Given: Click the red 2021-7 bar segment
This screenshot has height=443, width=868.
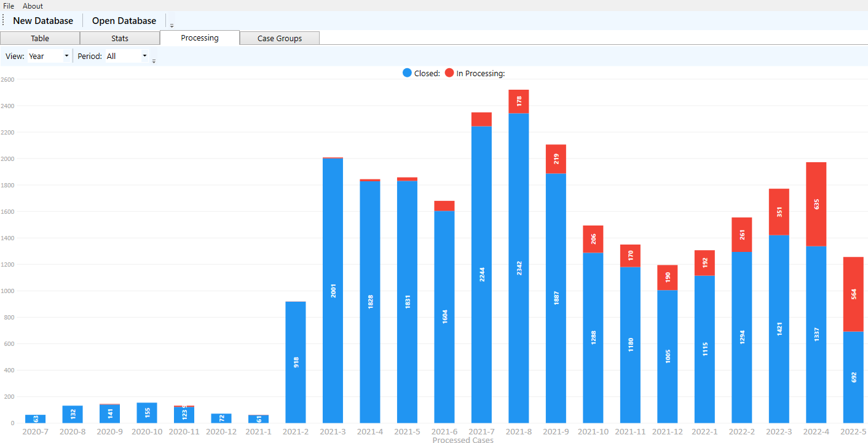Looking at the screenshot, I should click(481, 119).
